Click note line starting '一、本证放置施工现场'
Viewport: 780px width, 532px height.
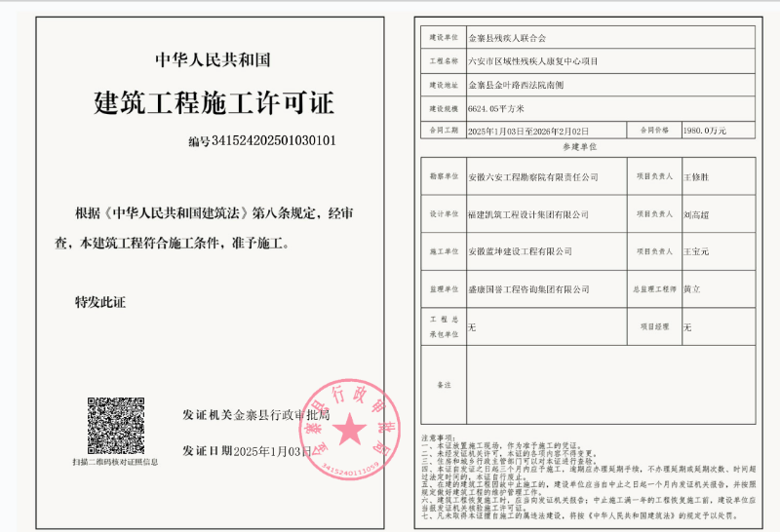501,446
